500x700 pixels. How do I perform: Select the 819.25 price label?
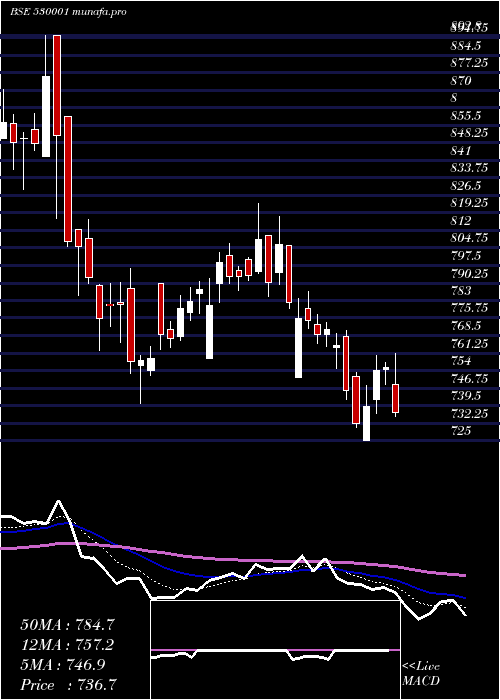469,203
